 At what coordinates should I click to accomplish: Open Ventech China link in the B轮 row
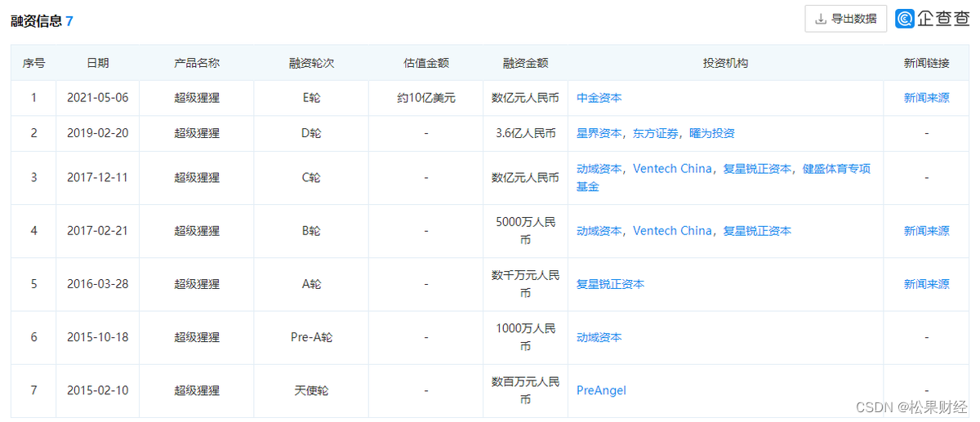tap(672, 231)
